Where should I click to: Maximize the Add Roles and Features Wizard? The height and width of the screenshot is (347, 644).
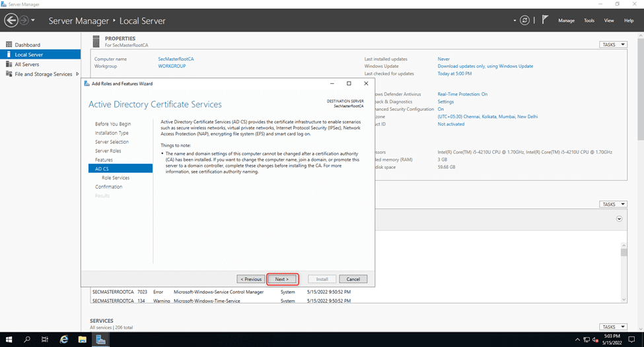[349, 83]
